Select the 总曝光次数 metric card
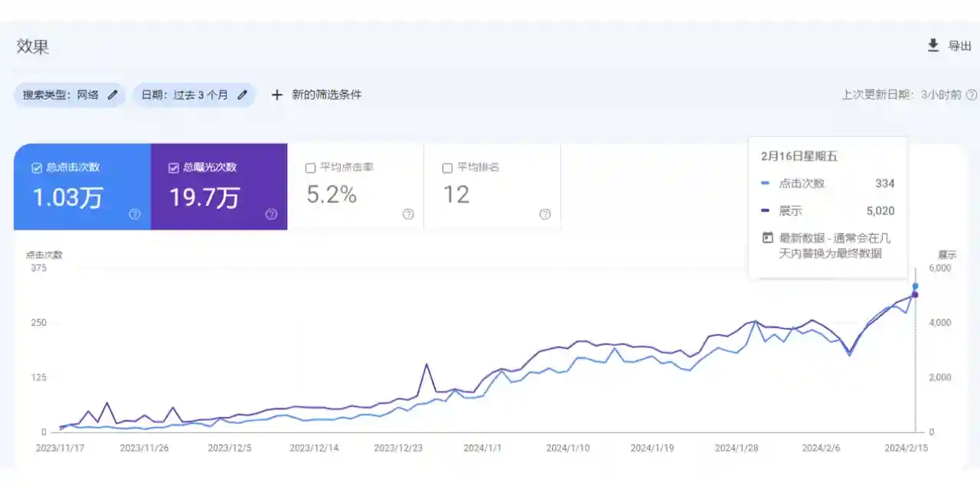 tap(220, 186)
